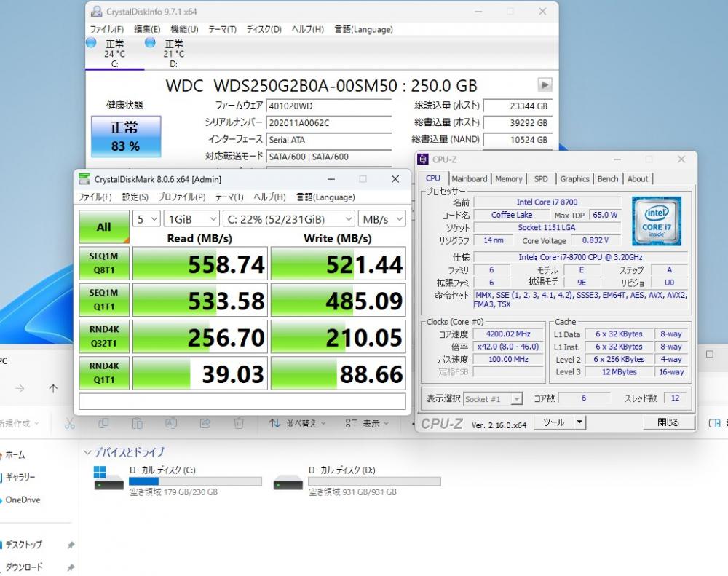The image size is (728, 576).
Task: Run the RND4K Q32T1 test
Action: point(104,336)
